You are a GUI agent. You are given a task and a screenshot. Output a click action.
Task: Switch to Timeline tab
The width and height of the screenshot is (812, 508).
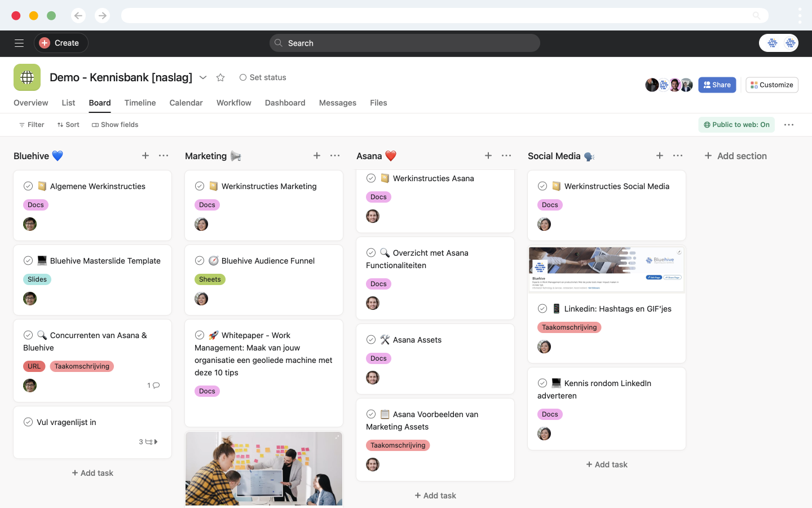140,103
